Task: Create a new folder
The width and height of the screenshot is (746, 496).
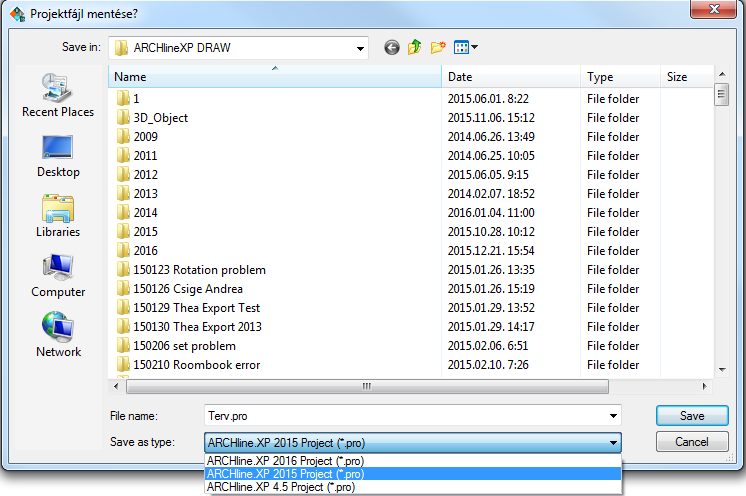Action: 438,47
